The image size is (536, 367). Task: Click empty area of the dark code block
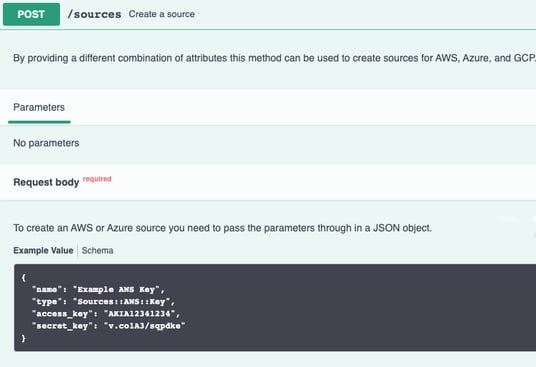[x=359, y=308]
